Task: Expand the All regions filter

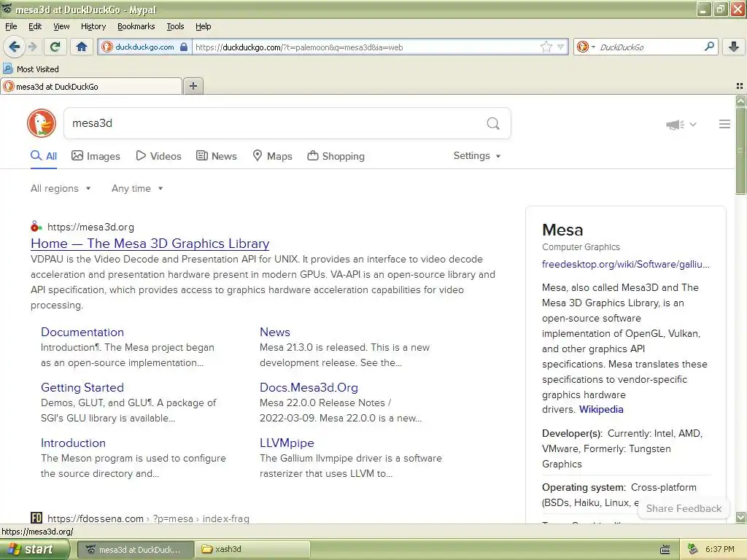Action: (61, 189)
